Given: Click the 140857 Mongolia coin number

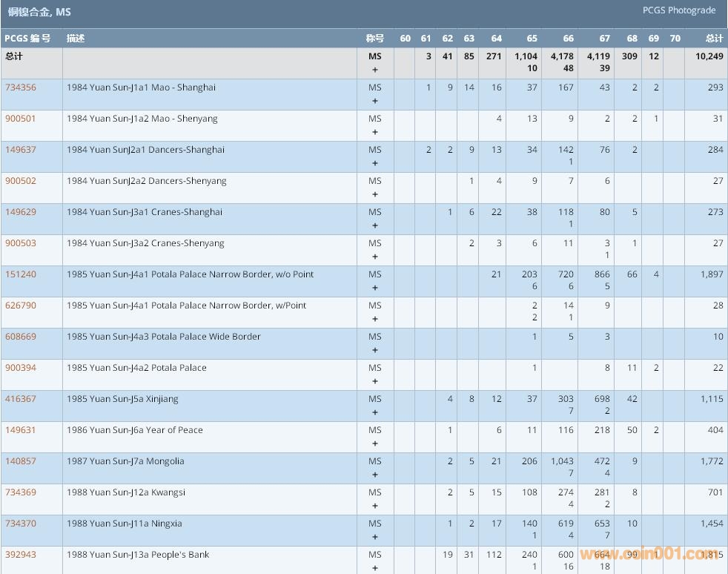Looking at the screenshot, I should [21, 461].
